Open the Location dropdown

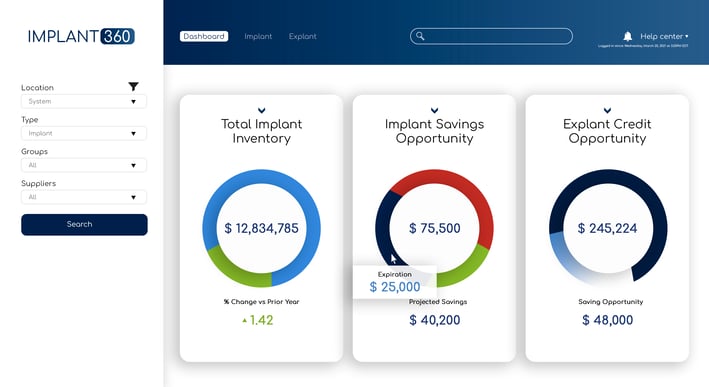point(84,101)
